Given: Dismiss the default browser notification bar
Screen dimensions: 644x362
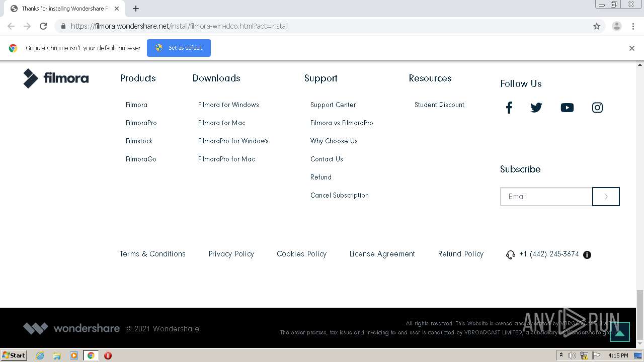Looking at the screenshot, I should pos(632,48).
